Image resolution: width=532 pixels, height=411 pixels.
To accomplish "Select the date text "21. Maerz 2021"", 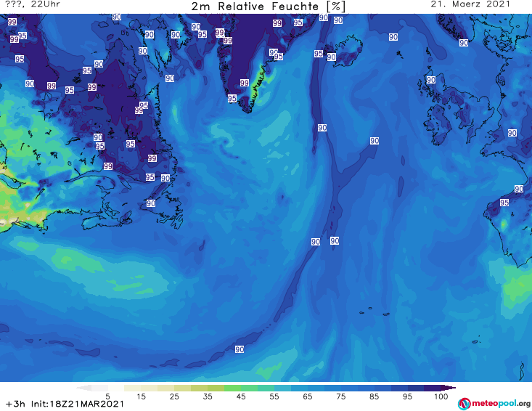I will tap(470, 4).
